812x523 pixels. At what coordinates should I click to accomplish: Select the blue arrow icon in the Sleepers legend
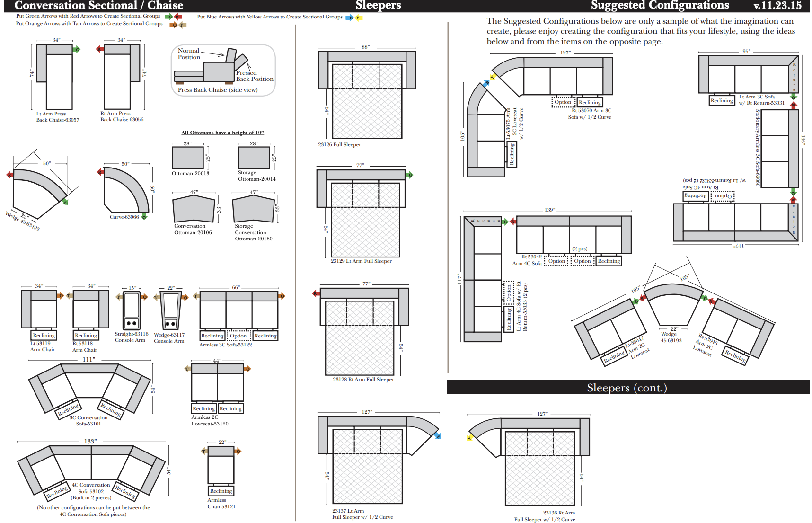tap(349, 18)
